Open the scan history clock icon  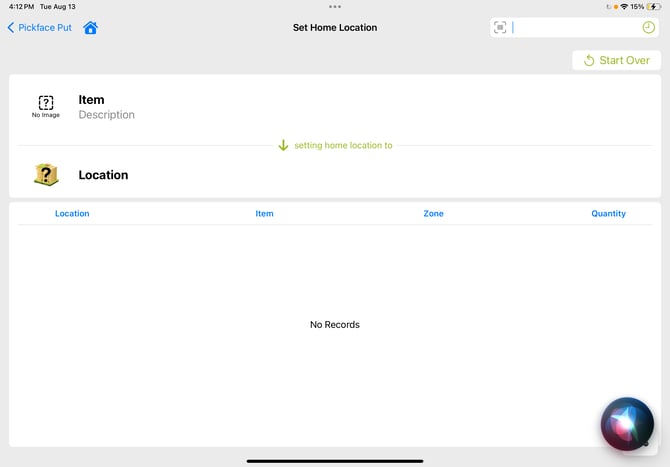(x=648, y=28)
